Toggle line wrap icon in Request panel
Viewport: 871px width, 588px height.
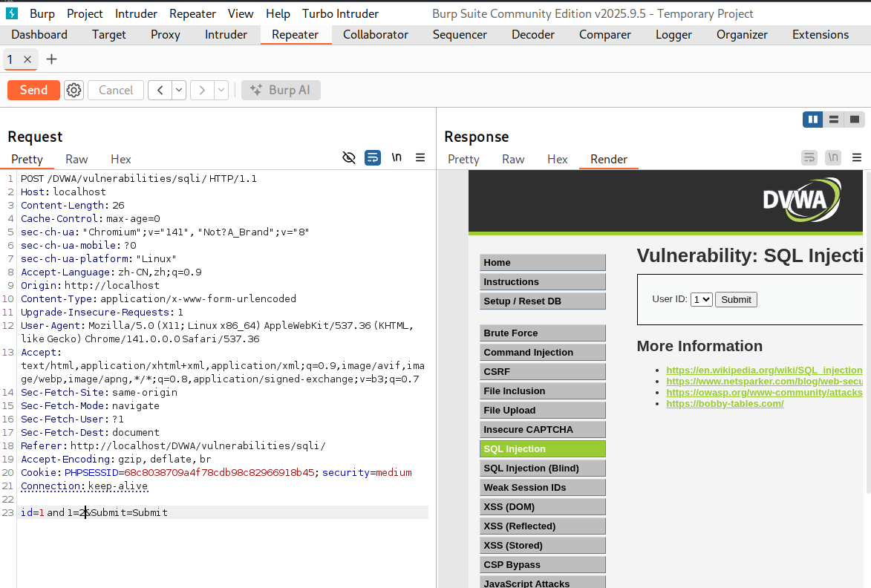coord(373,157)
